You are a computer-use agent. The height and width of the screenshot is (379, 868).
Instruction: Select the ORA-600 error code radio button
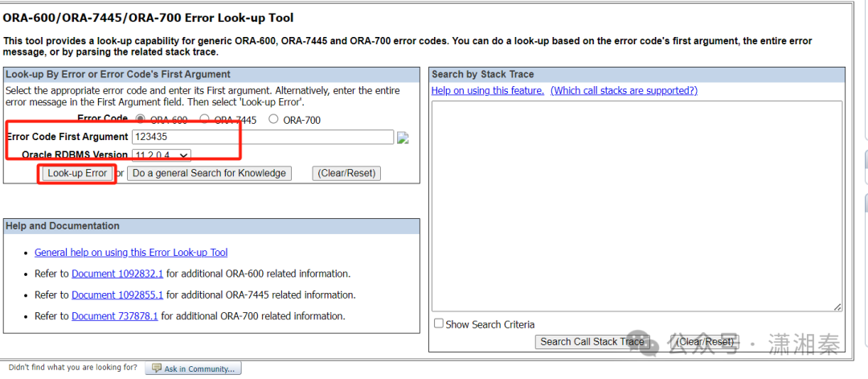[x=141, y=119]
